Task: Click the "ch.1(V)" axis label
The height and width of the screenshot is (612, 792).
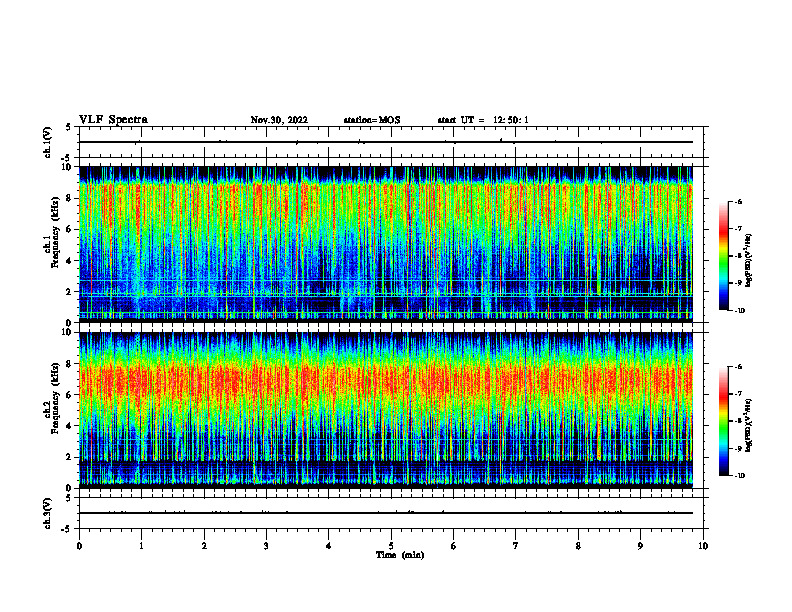Action: click(x=48, y=142)
